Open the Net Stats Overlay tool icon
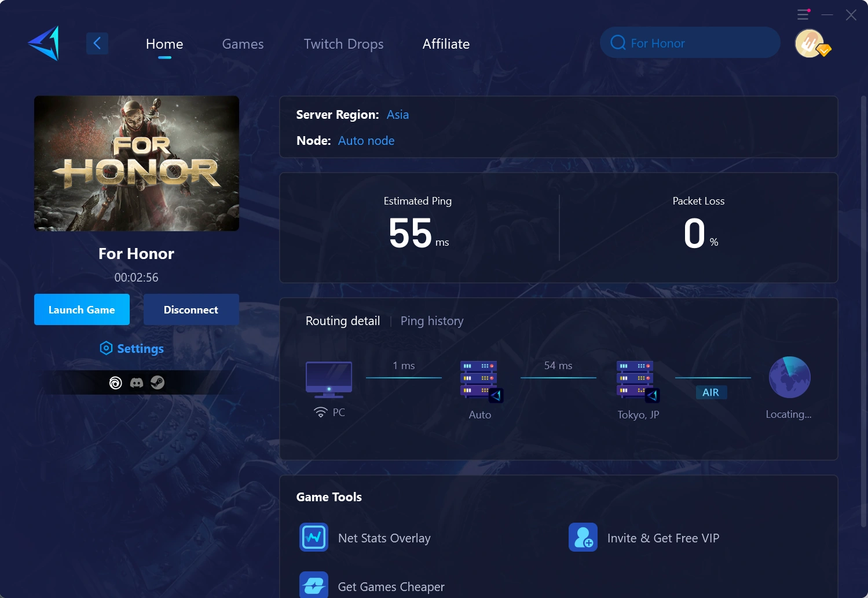Viewport: 868px width, 598px height. (314, 537)
